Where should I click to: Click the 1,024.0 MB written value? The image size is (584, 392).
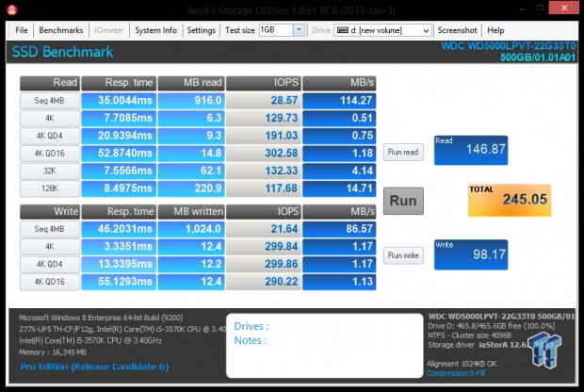pos(191,229)
